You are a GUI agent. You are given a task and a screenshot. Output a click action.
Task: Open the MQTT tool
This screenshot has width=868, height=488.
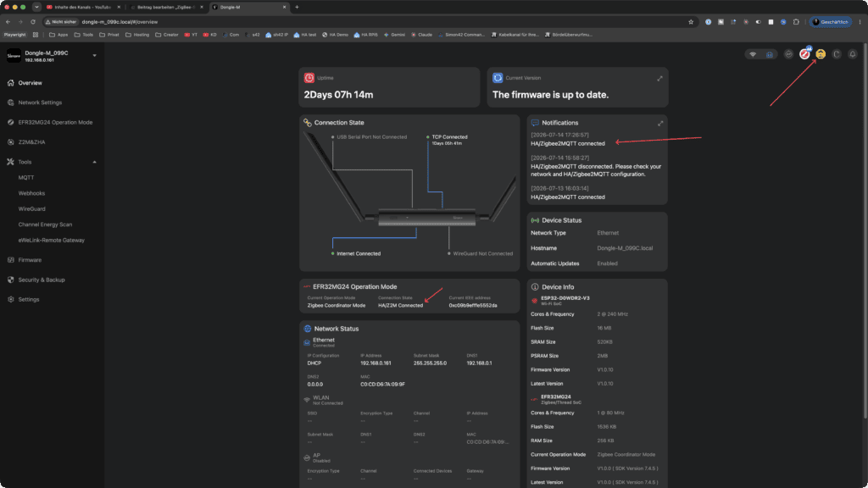point(26,178)
